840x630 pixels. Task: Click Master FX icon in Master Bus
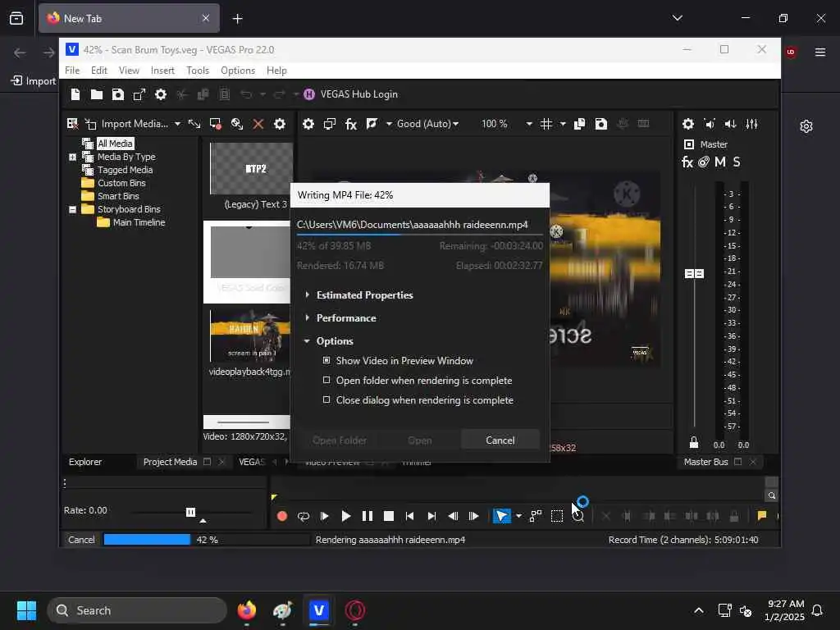[687, 162]
